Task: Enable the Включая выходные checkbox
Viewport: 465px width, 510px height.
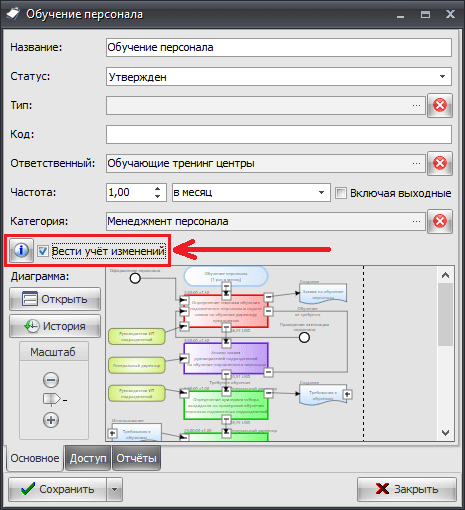Action: pos(341,193)
